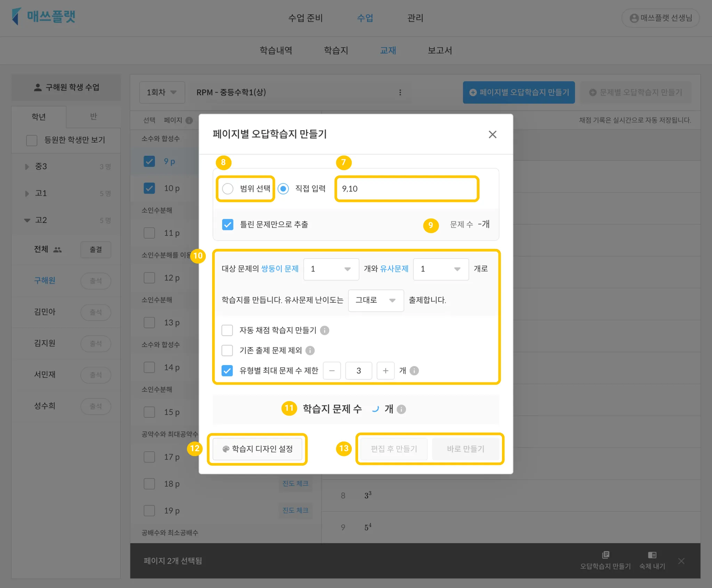Select the 범위 선택 radio button
This screenshot has height=588, width=712.
tap(228, 189)
